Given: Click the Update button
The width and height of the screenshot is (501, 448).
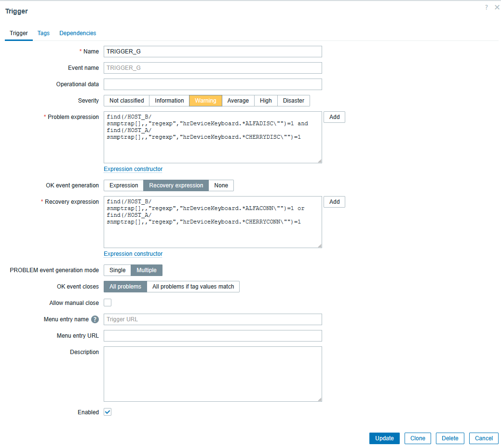Looking at the screenshot, I should (x=384, y=438).
